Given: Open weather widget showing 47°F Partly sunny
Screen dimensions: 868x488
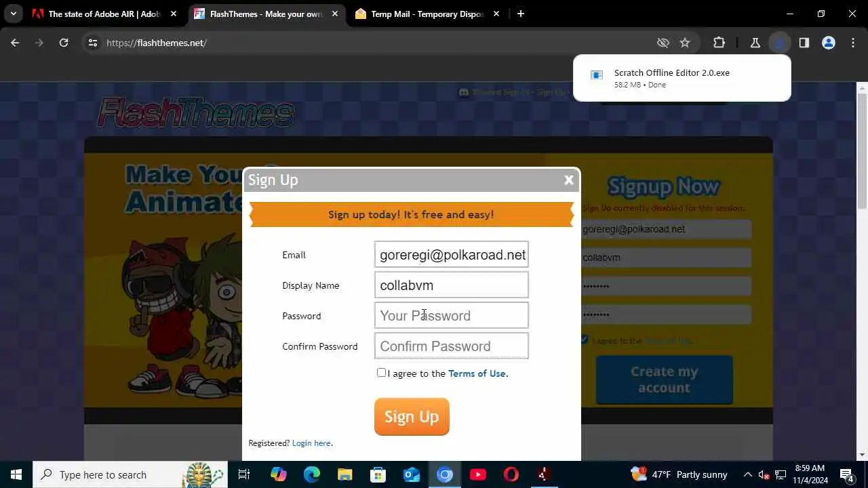Looking at the screenshot, I should pos(679,474).
